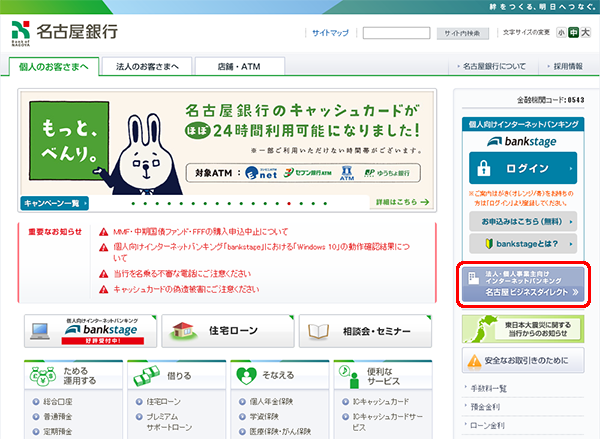Open 預金金利 link
Viewport: 600px width, 439px height.
pyautogui.click(x=485, y=407)
